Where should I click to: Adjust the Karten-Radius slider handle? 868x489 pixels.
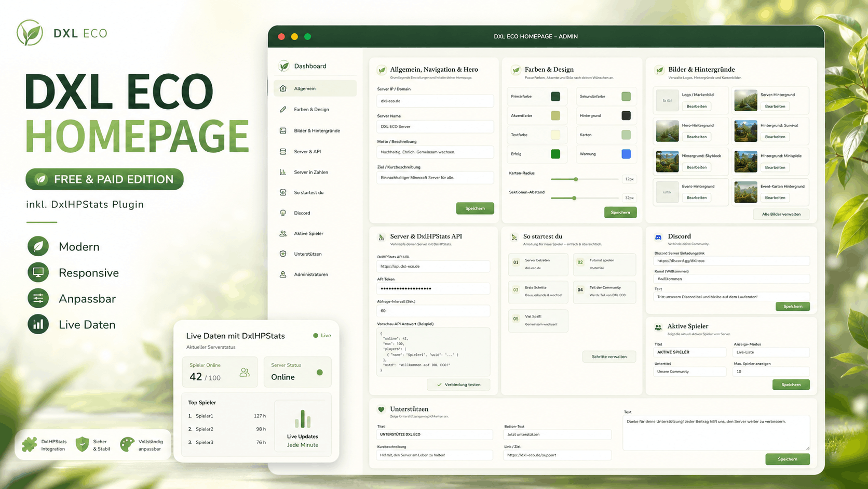[x=576, y=179]
